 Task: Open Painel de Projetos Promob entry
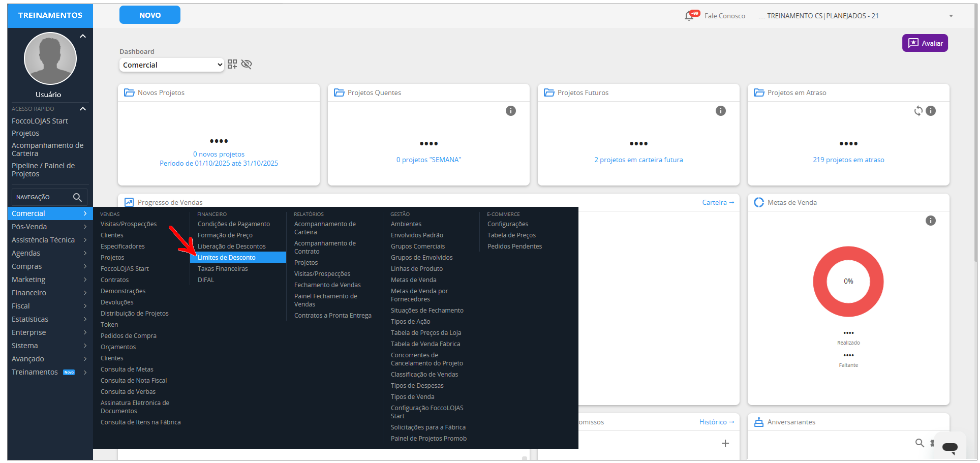point(428,439)
